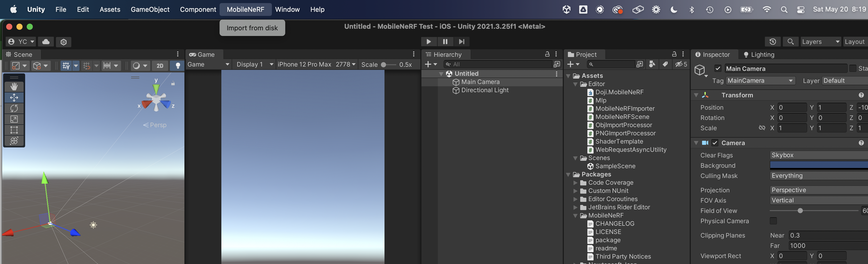The height and width of the screenshot is (264, 868).
Task: Toggle 2D mode in Scene view
Action: pyautogui.click(x=160, y=65)
